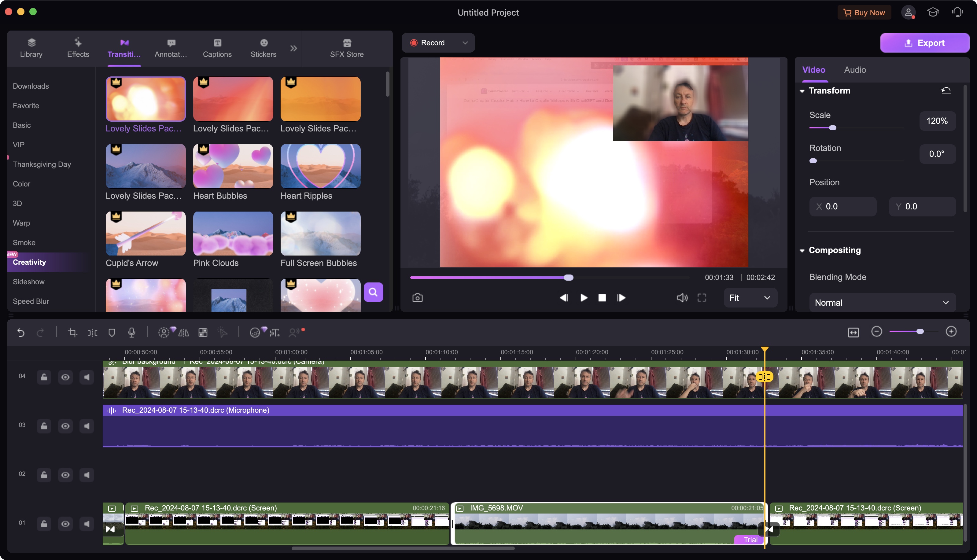Click the Transitions tab in media panel
977x560 pixels.
coord(124,47)
